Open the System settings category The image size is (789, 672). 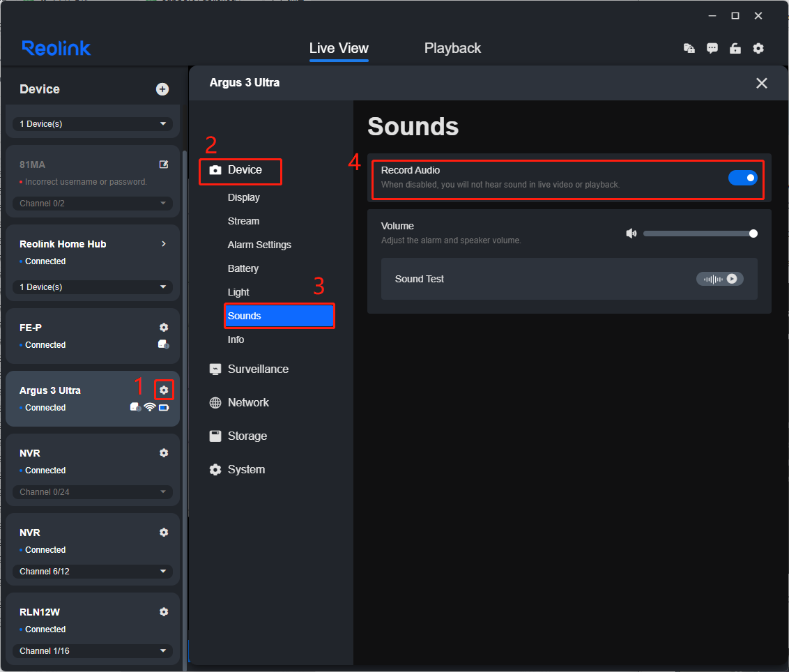(237, 470)
